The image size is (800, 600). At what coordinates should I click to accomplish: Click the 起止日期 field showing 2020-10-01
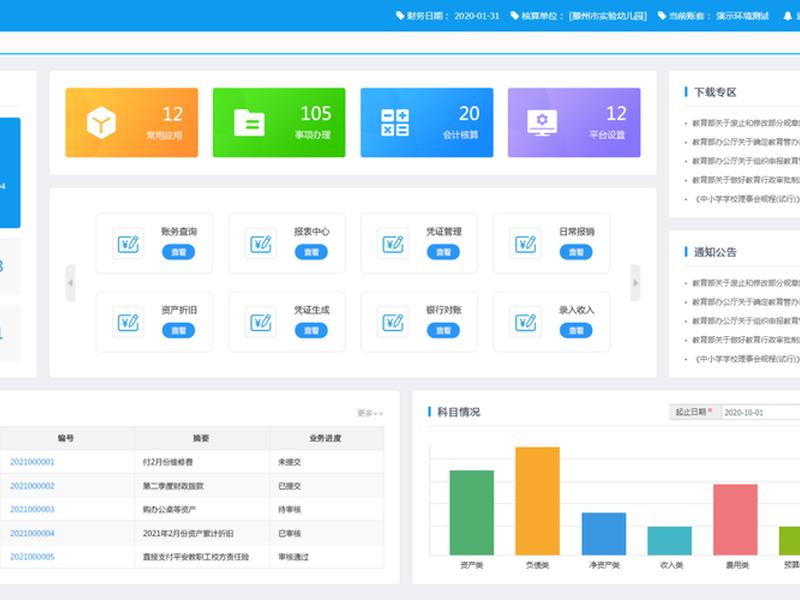tap(760, 412)
